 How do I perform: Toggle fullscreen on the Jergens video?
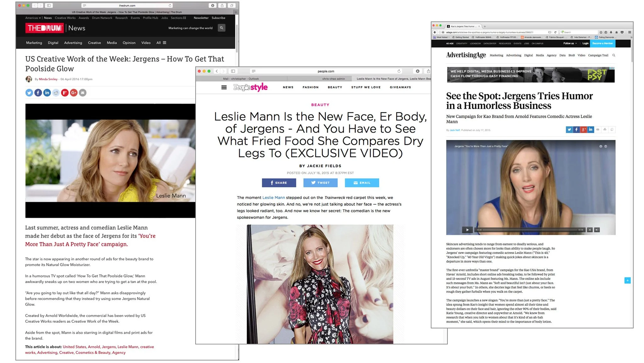[x=590, y=230]
